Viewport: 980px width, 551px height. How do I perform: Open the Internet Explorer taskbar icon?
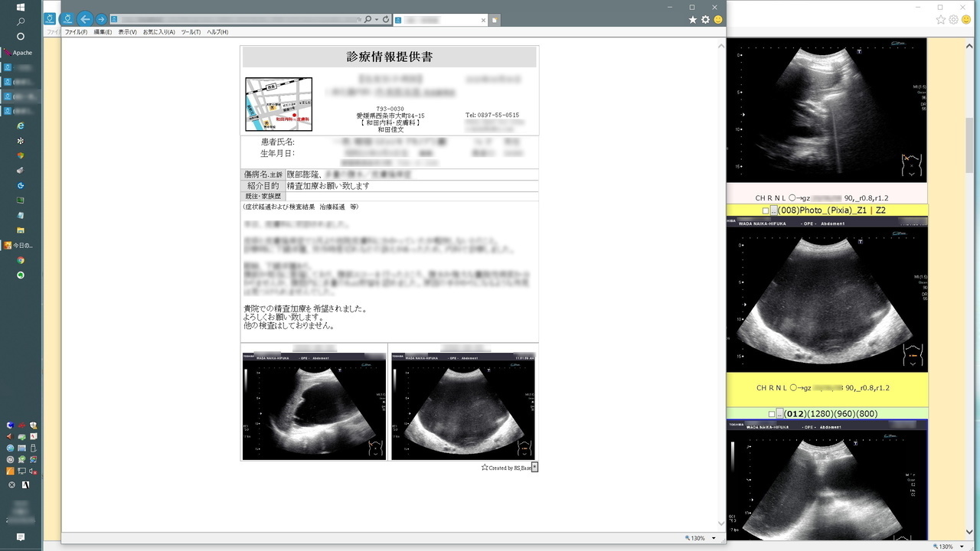pyautogui.click(x=21, y=126)
